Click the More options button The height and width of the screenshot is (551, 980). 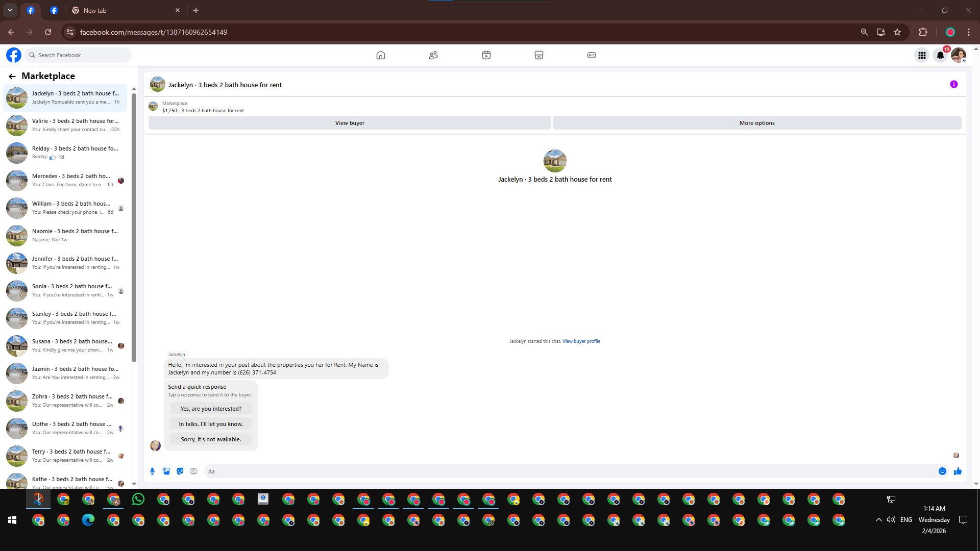click(756, 123)
